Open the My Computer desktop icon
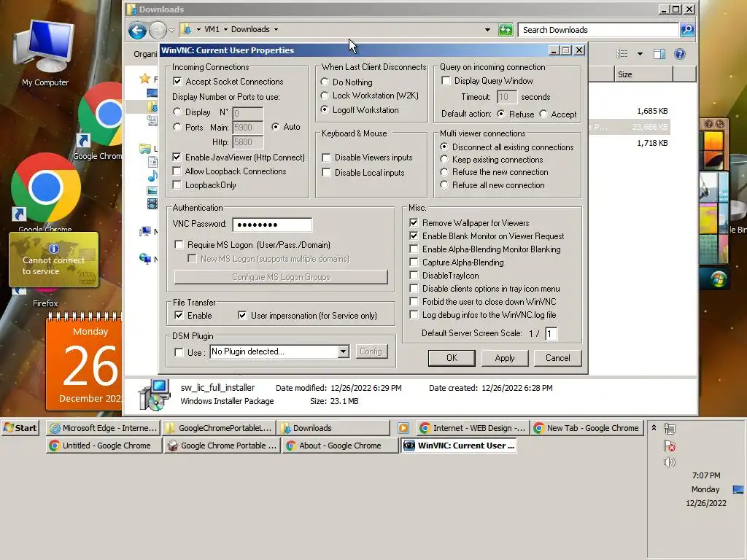This screenshot has height=560, width=747. coord(44,53)
